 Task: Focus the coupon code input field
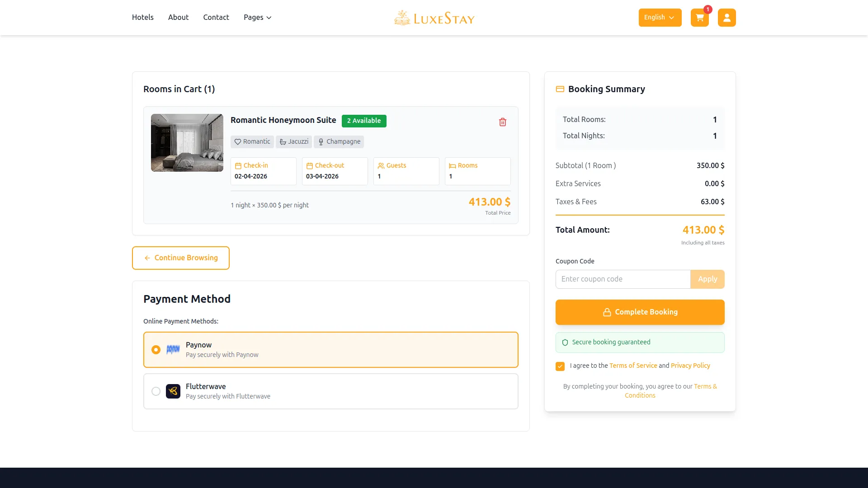pyautogui.click(x=623, y=279)
